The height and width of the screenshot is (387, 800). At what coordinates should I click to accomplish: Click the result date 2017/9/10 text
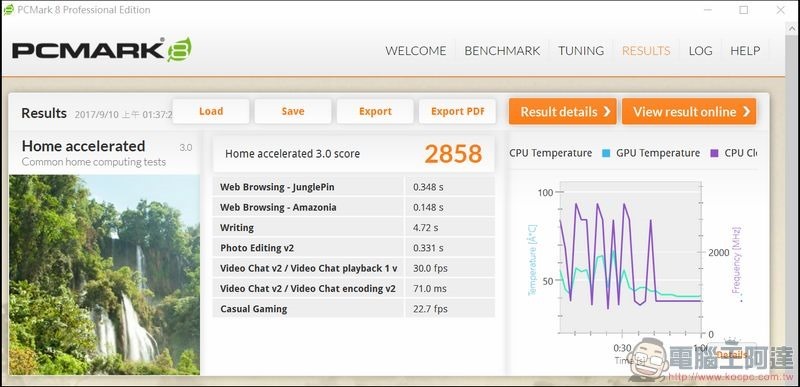(123, 114)
